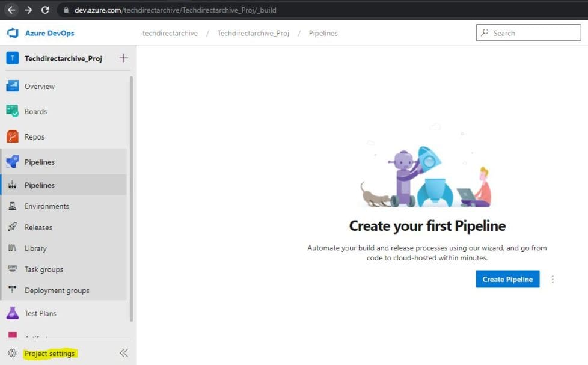Open more options next to Create Pipeline

(553, 279)
